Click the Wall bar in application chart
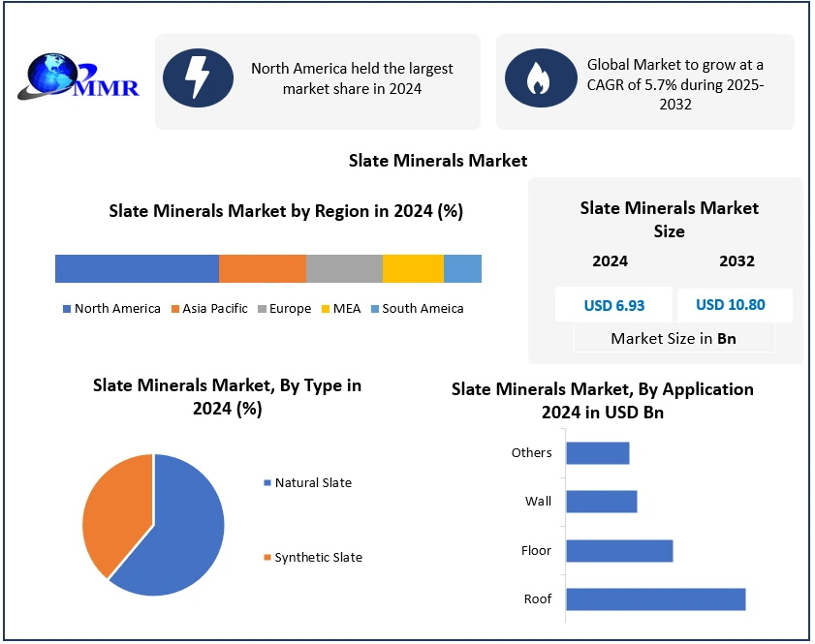815x644 pixels. pos(601,502)
